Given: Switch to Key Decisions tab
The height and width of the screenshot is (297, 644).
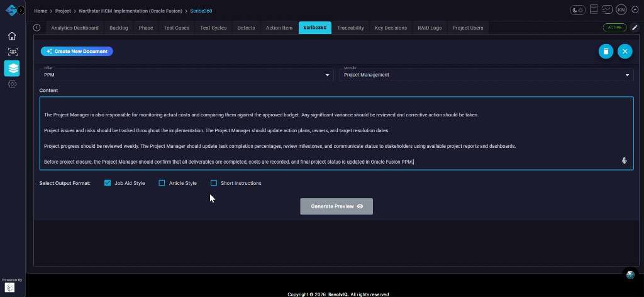Looking at the screenshot, I should point(391,28).
